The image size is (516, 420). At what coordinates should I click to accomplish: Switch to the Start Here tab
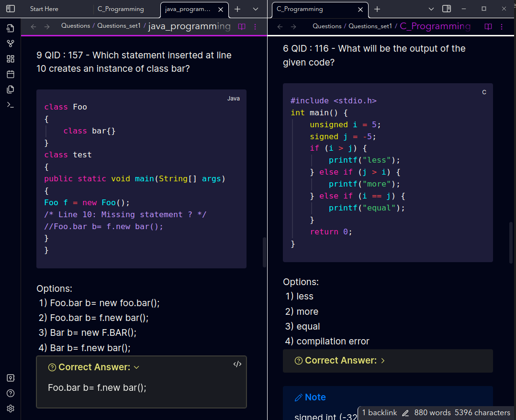pyautogui.click(x=44, y=9)
